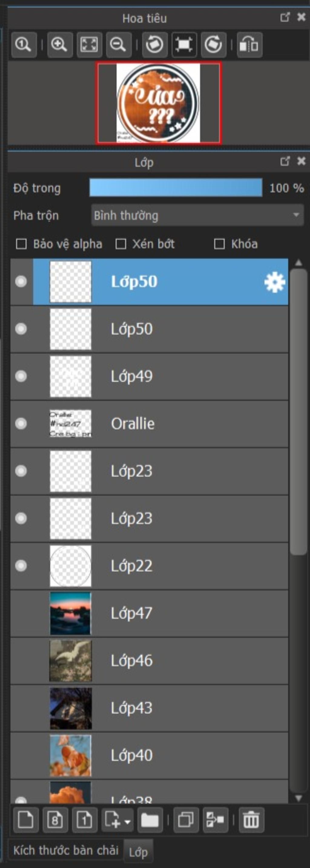Adjust the Độ trong opacity slider
The image size is (310, 868).
pos(176,188)
